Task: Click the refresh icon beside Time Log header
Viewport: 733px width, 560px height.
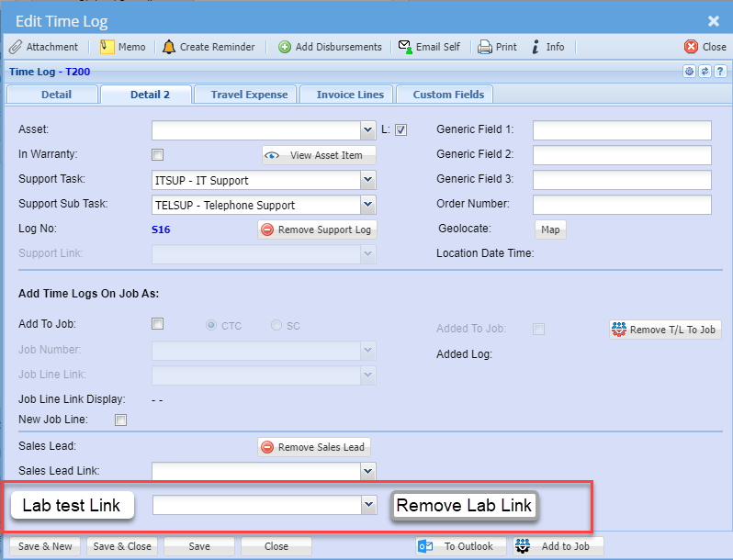Action: 705,71
